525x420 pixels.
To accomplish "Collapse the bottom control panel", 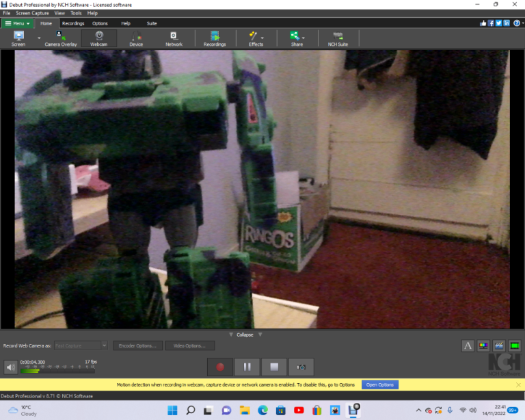I will (x=245, y=334).
